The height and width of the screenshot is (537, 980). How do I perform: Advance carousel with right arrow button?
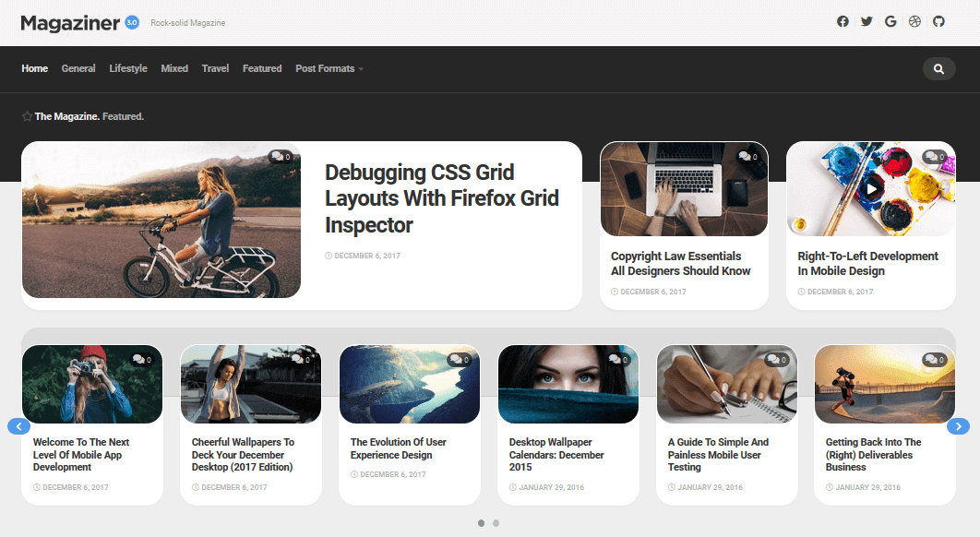958,426
